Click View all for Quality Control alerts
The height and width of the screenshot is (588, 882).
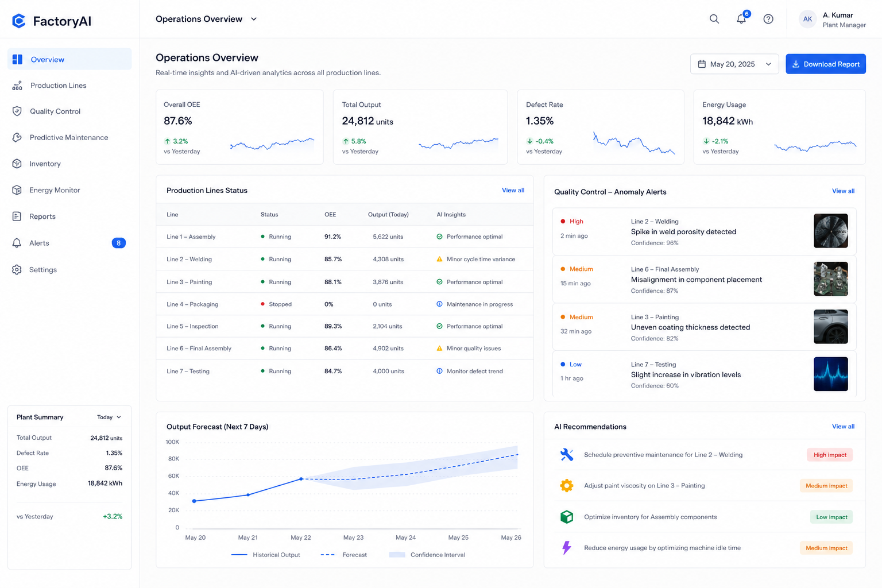pos(843,191)
